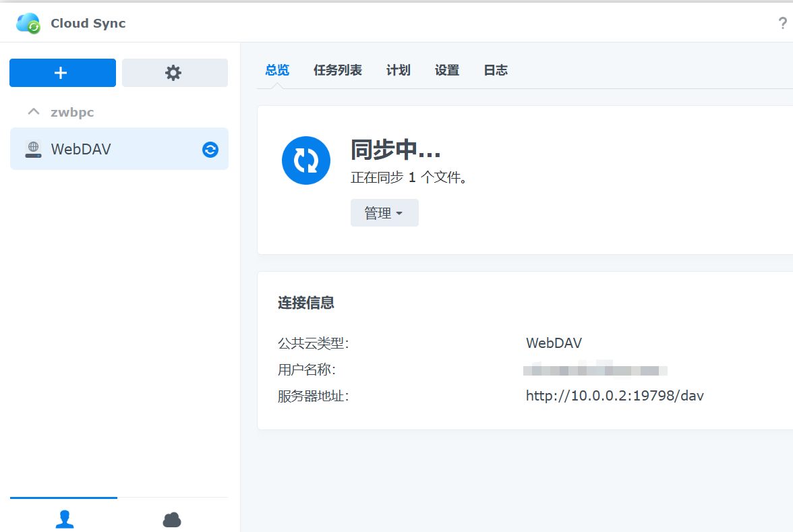Switch to the user view icon at bottom
This screenshot has width=793, height=532.
64,519
